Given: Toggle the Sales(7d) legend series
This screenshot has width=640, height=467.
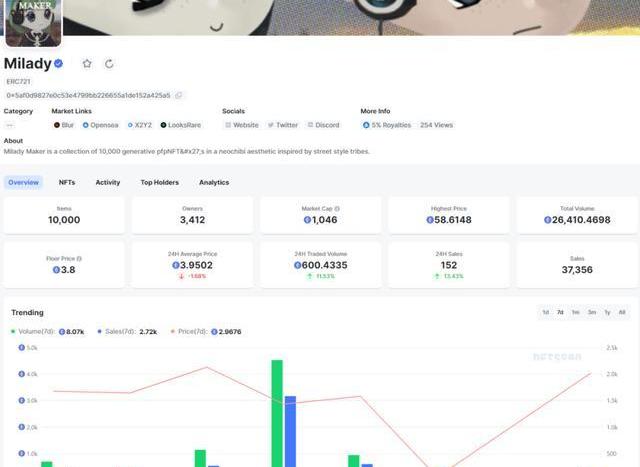Looking at the screenshot, I should coord(127,331).
